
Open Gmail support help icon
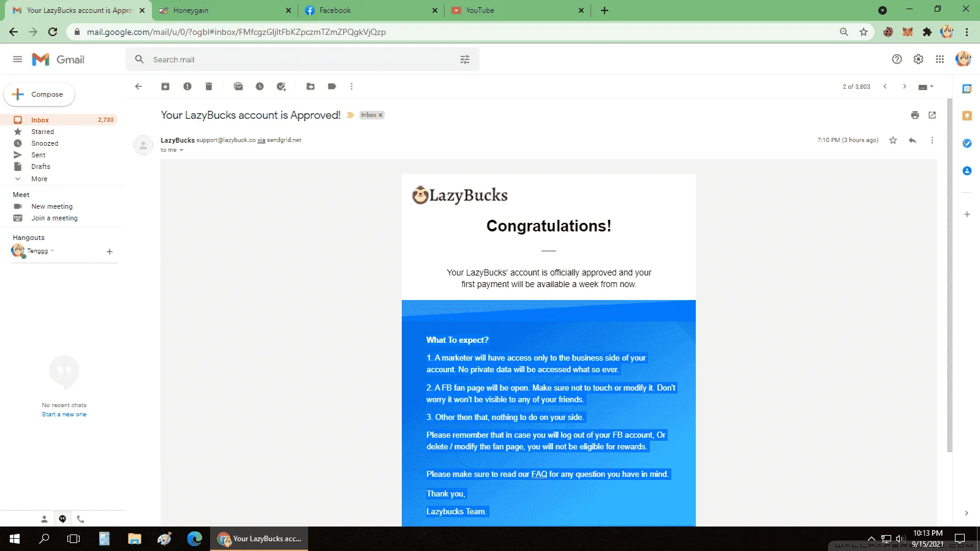[x=897, y=59]
